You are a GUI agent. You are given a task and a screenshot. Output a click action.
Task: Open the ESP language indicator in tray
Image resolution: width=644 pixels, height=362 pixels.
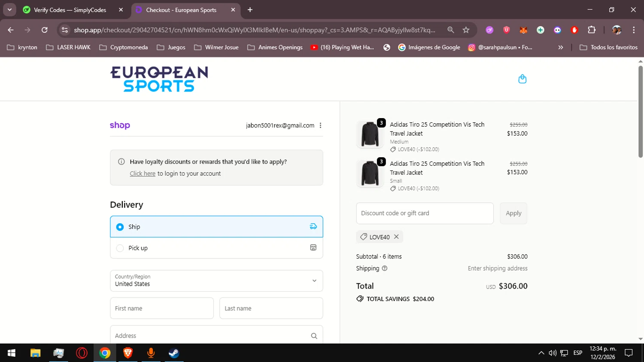click(577, 353)
